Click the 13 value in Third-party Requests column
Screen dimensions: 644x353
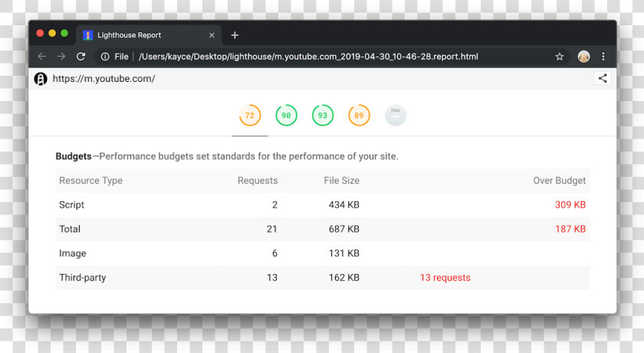tap(272, 277)
